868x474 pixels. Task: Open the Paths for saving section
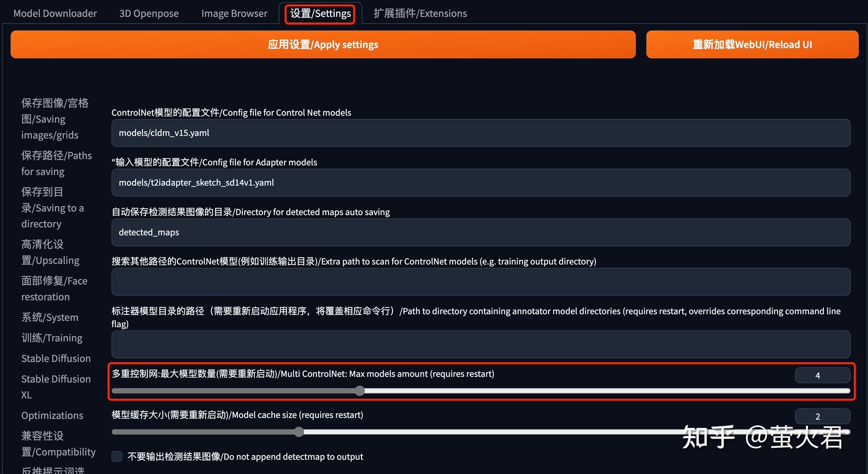pos(56,163)
